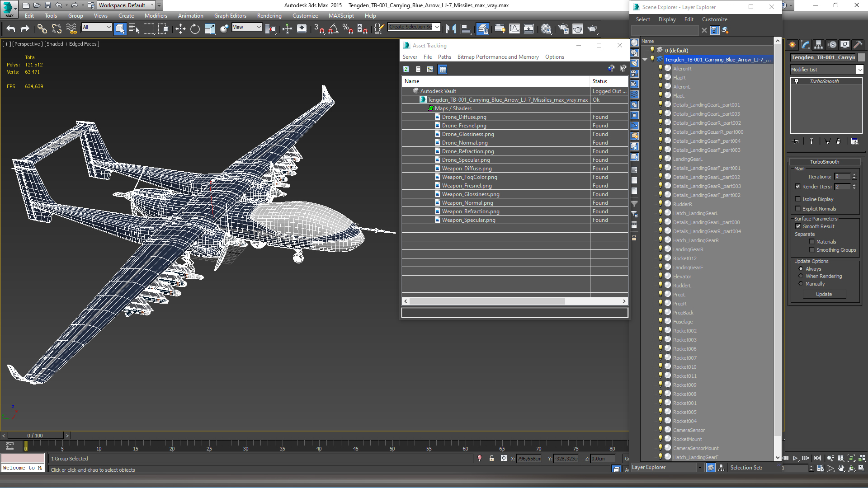
Task: Open Bitmap Performance and Memory menu
Action: pos(498,57)
